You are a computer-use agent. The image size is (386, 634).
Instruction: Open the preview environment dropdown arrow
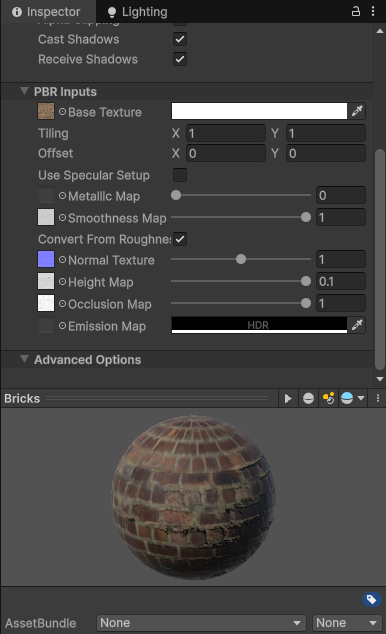pos(361,399)
